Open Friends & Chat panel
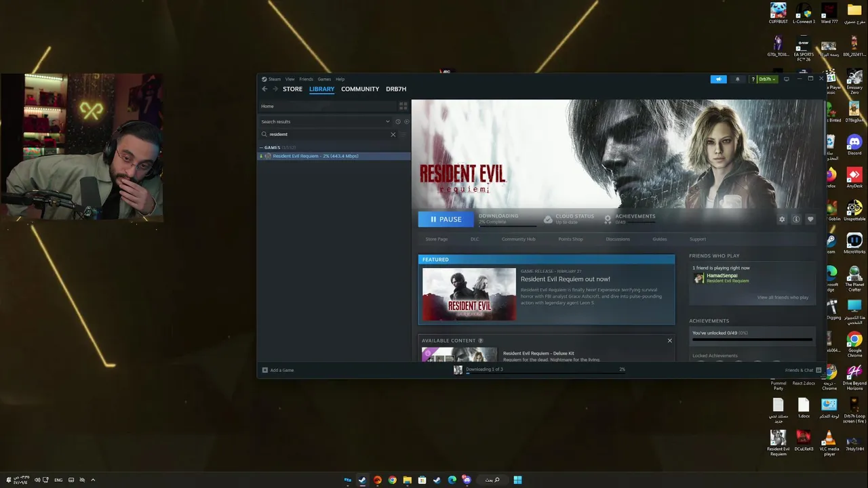The image size is (868, 488). click(x=803, y=370)
